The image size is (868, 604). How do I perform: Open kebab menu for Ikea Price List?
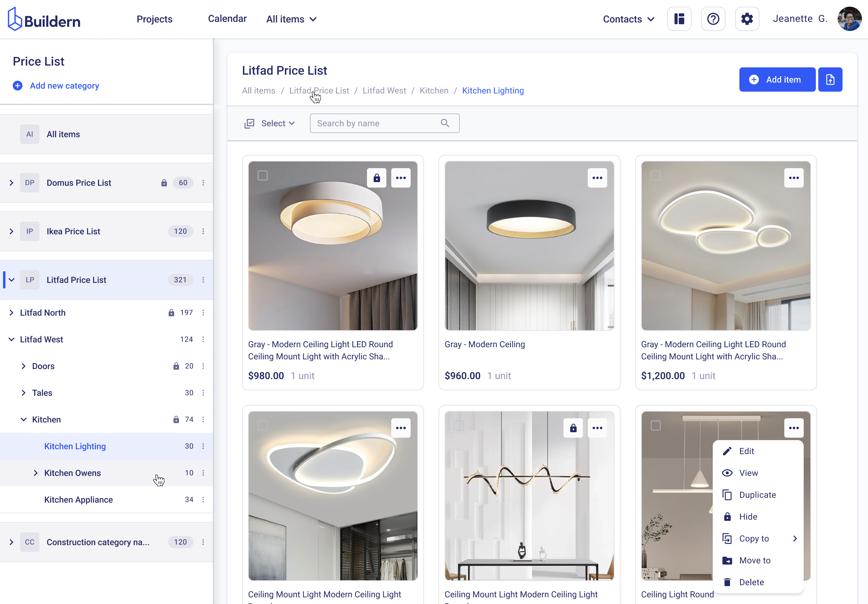tap(203, 231)
